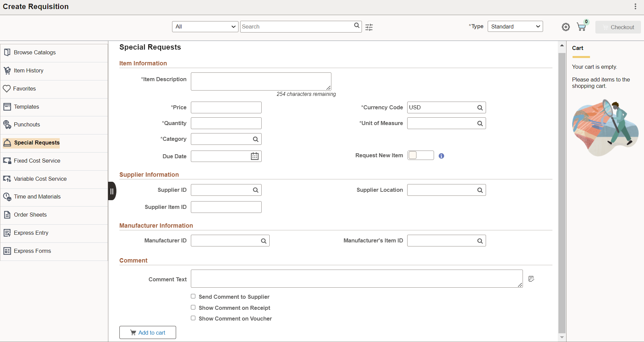Open comment text expand icon
644x342 pixels.
coord(531,279)
